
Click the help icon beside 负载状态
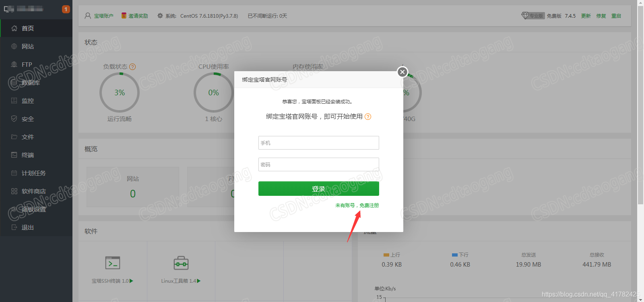pos(132,67)
